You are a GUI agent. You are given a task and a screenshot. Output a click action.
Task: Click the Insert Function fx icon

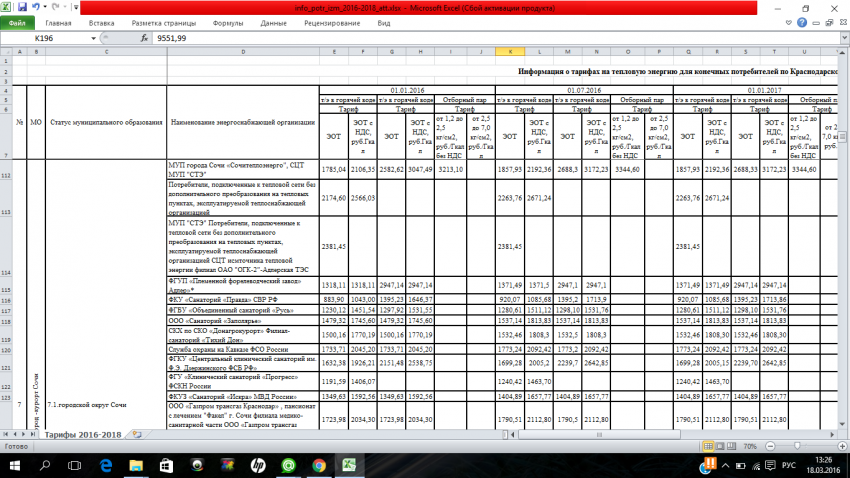point(145,37)
